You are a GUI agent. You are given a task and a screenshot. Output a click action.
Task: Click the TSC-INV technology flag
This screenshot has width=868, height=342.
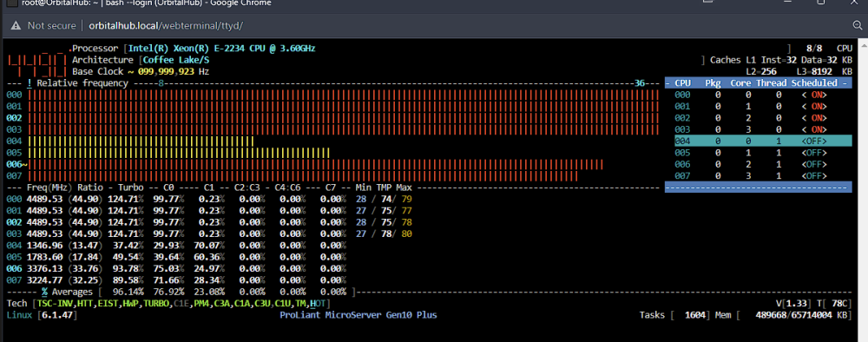pos(54,303)
